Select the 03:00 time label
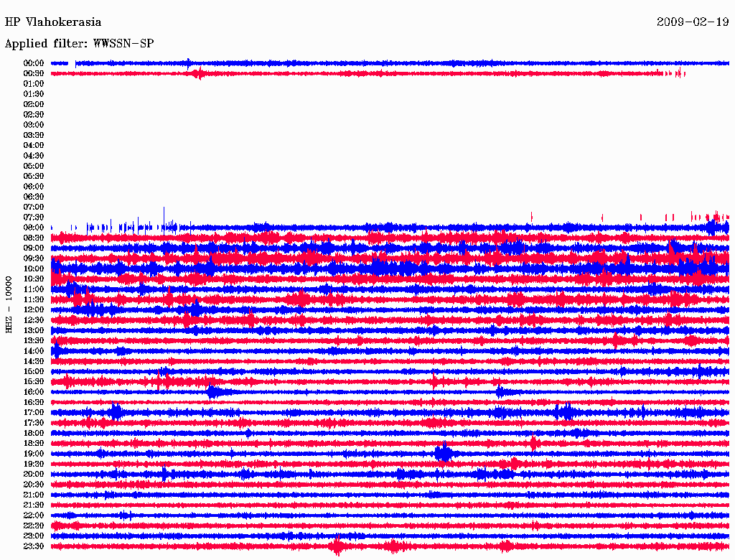This screenshot has width=735, height=560. pos(33,125)
